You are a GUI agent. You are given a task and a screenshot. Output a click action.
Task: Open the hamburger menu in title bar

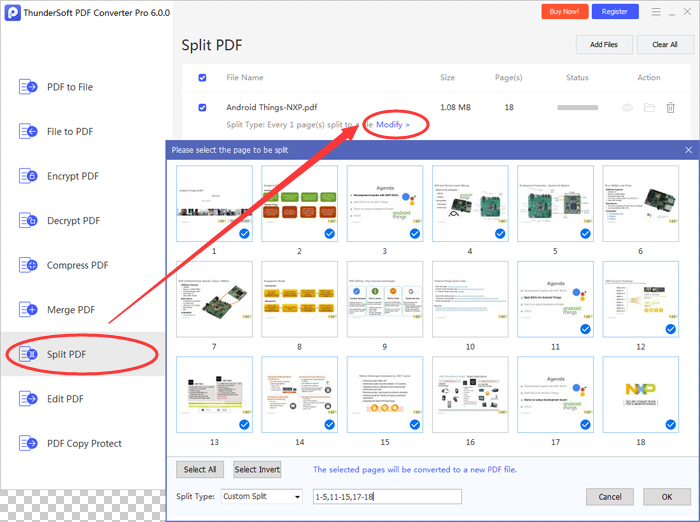point(656,12)
